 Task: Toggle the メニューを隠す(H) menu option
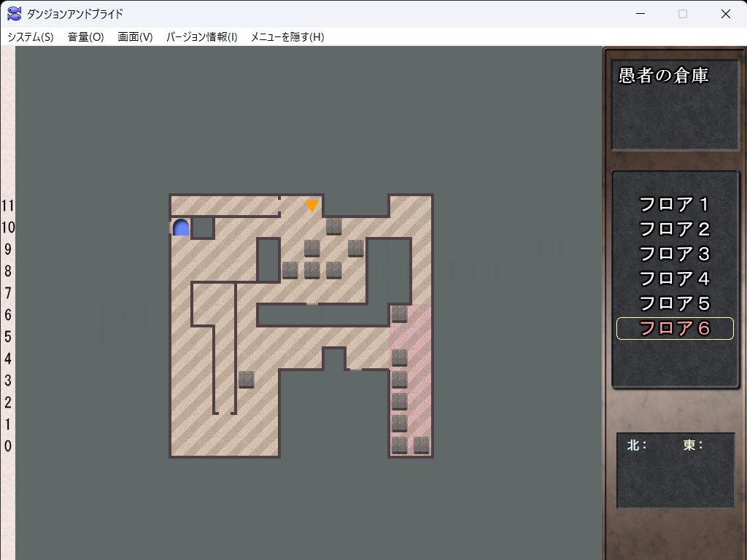(287, 37)
